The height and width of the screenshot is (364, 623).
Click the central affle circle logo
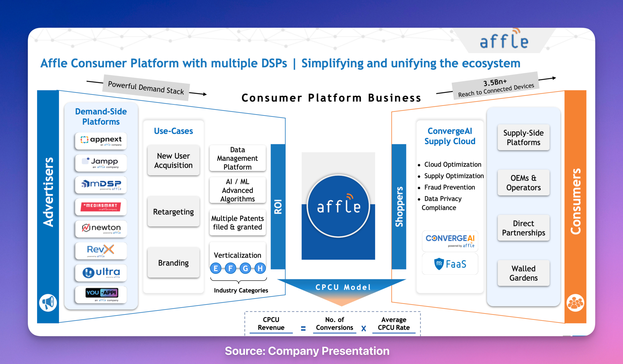click(x=338, y=206)
